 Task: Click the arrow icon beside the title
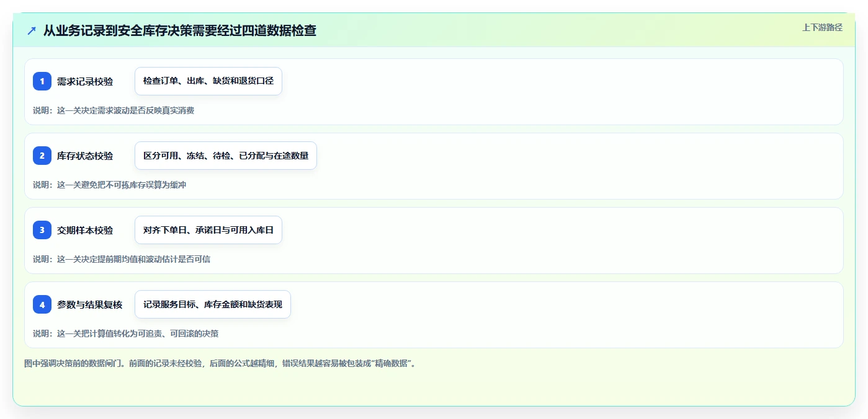pos(32,30)
